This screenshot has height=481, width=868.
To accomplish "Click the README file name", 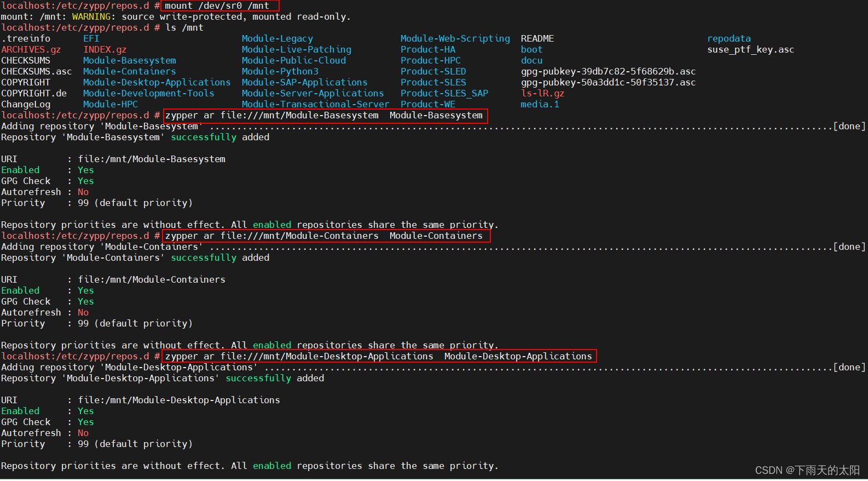I will tap(537, 38).
